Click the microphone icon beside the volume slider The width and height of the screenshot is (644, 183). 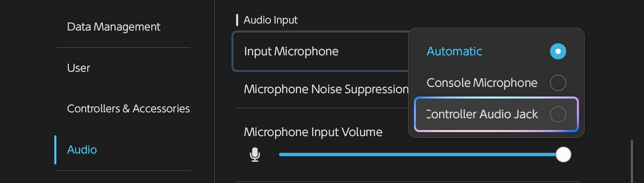(255, 155)
